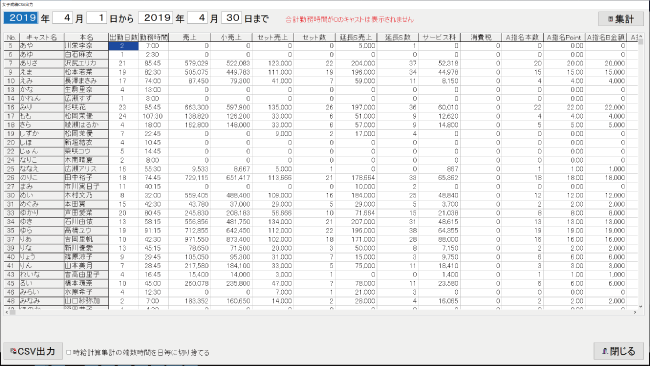Click the キャスト名 column header
This screenshot has height=366, width=650.
pyautogui.click(x=42, y=37)
